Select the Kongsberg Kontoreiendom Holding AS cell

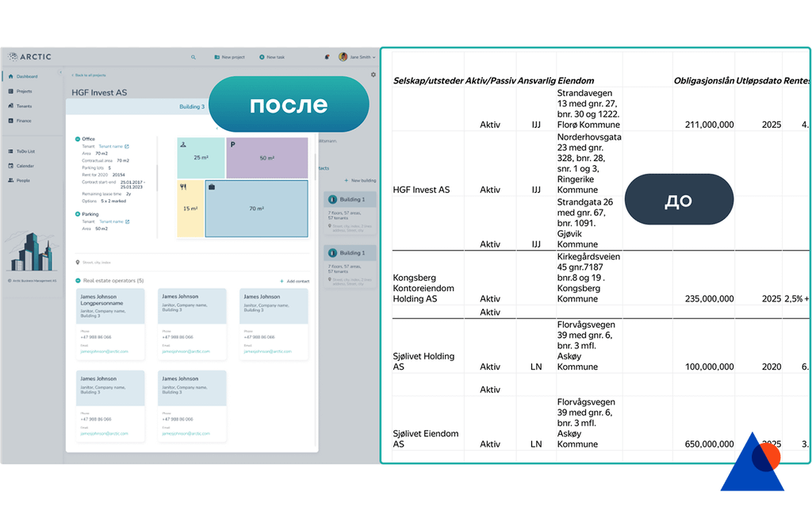tap(428, 279)
